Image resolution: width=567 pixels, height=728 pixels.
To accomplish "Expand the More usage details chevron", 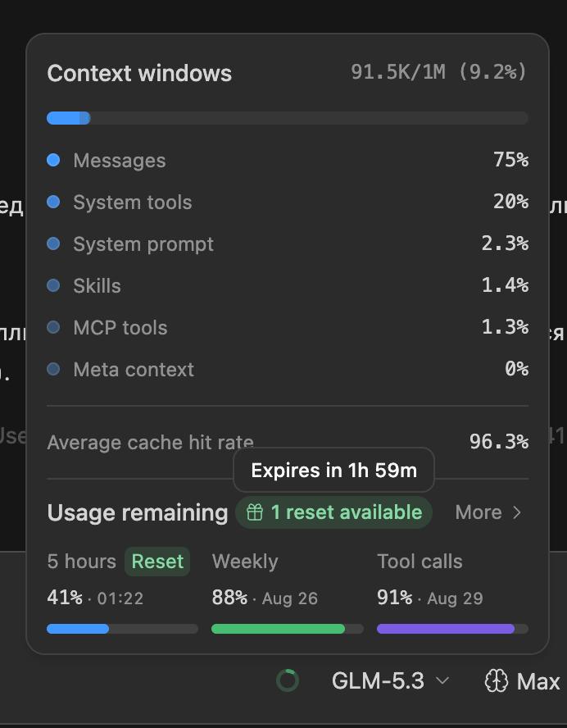I will [516, 512].
